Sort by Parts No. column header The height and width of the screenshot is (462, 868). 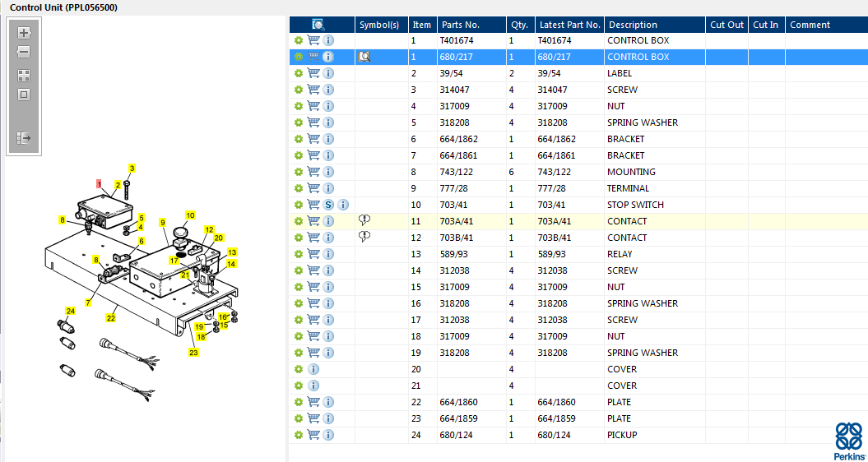tap(460, 25)
